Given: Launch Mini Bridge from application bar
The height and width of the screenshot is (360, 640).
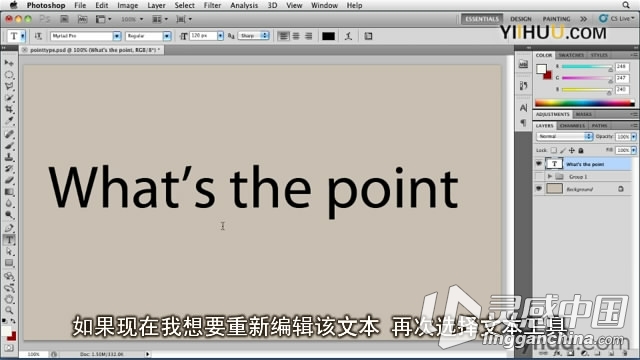Looking at the screenshot, I should pyautogui.click(x=82, y=19).
